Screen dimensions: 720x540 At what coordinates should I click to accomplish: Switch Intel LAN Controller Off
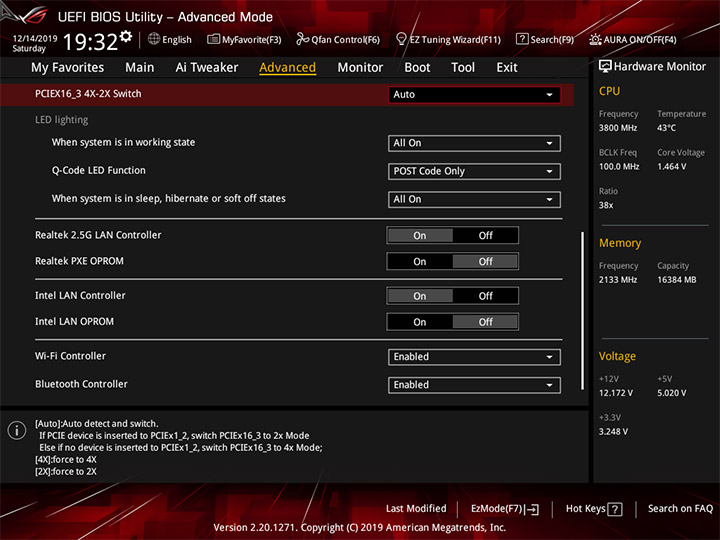point(485,296)
